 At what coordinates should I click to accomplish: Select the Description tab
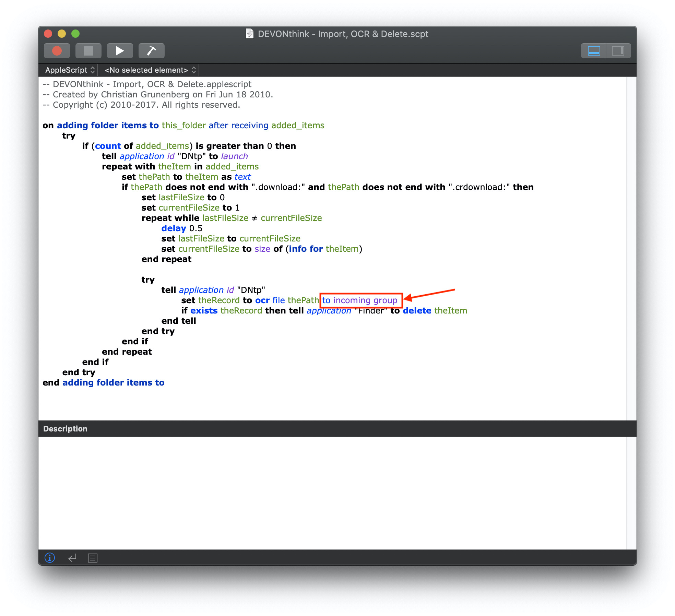(66, 428)
